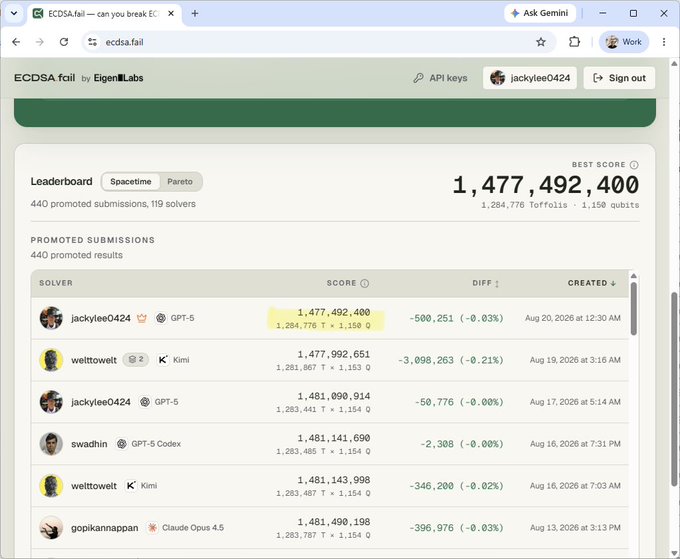The height and width of the screenshot is (559, 680).
Task: Click the score 1,481,141,690
Action: pos(333,438)
